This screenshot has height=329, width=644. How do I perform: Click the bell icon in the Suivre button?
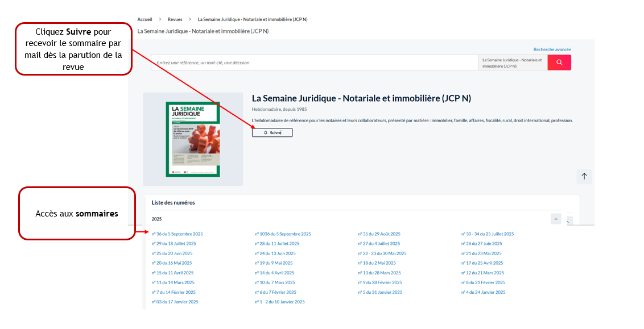tap(266, 132)
